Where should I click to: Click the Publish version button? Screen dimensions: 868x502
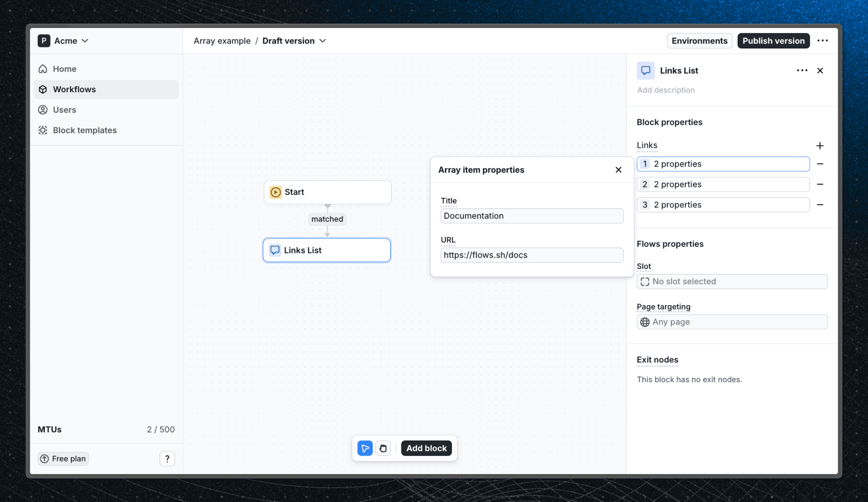click(773, 41)
